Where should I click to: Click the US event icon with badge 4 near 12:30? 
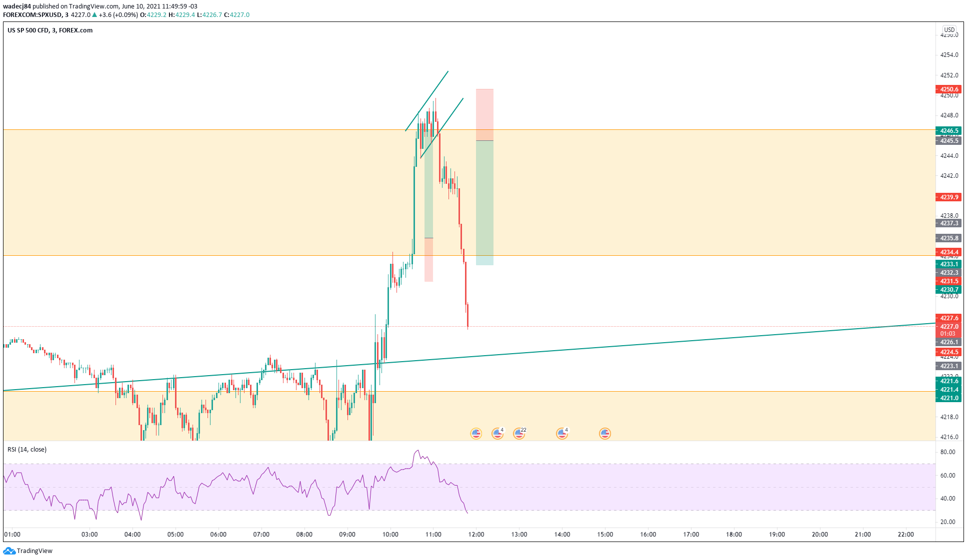point(497,434)
